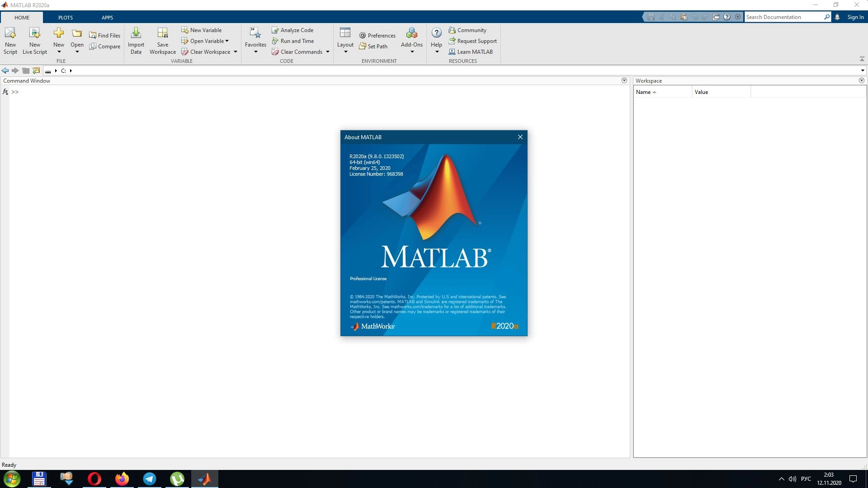Expand the Layout dropdown arrow

345,52
